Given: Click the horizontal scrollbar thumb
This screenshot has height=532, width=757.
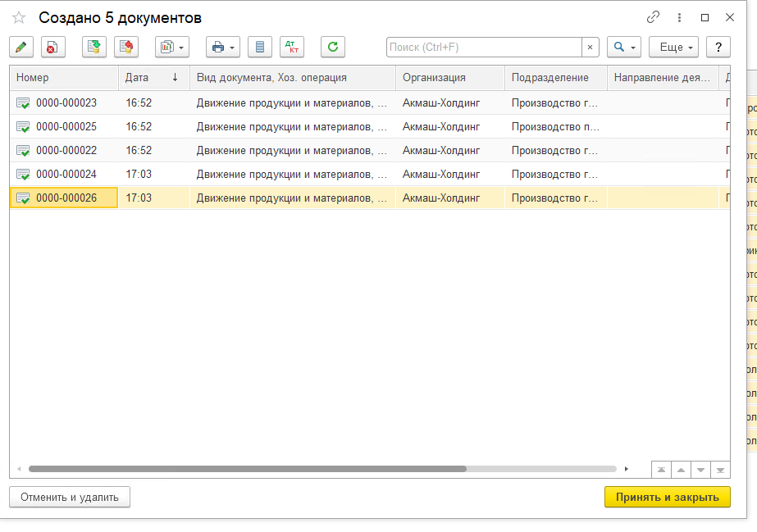Looking at the screenshot, I should pos(247,469).
